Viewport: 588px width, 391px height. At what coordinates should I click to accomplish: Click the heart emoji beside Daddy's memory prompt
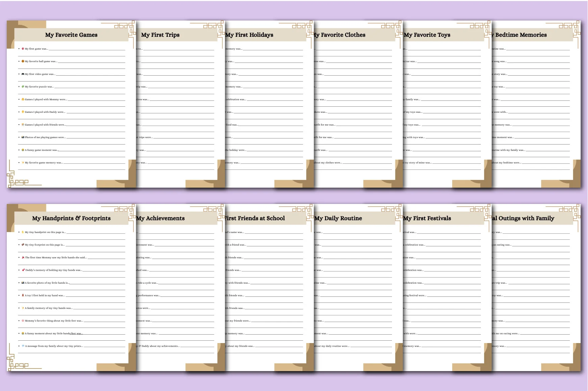tap(23, 270)
